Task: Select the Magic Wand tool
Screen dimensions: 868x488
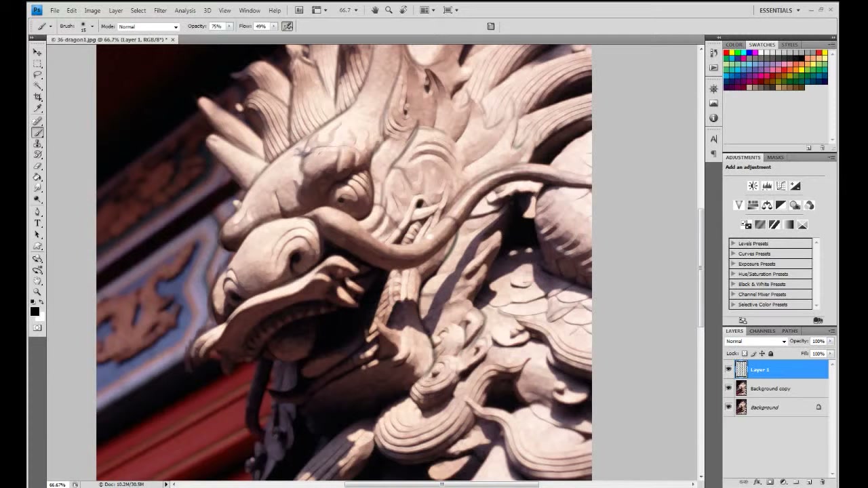Action: [37, 85]
